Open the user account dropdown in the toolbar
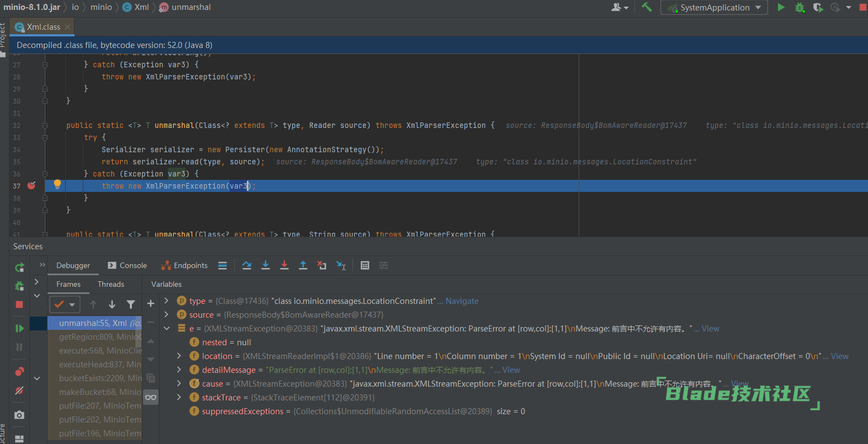Viewport: 868px width, 444px height. click(x=620, y=7)
